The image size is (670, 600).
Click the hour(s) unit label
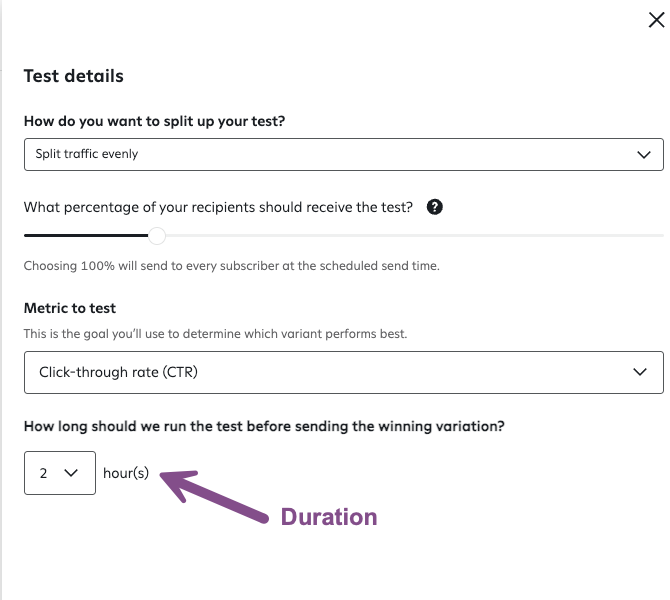(126, 473)
